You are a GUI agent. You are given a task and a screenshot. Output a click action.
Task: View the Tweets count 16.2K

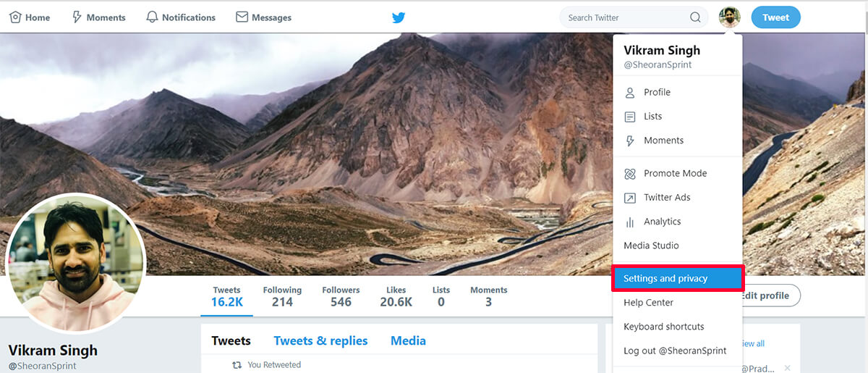pos(227,296)
